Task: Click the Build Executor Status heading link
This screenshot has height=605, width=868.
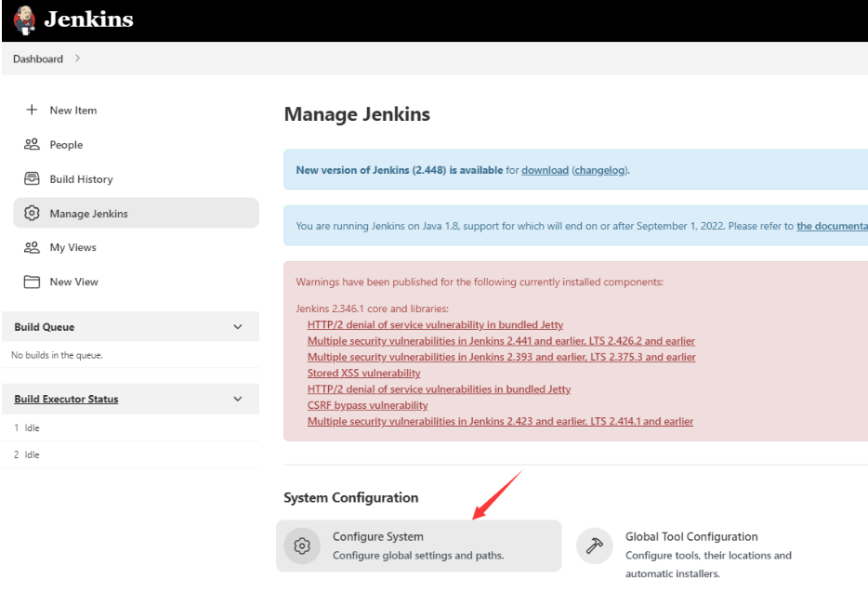Action: tap(66, 399)
